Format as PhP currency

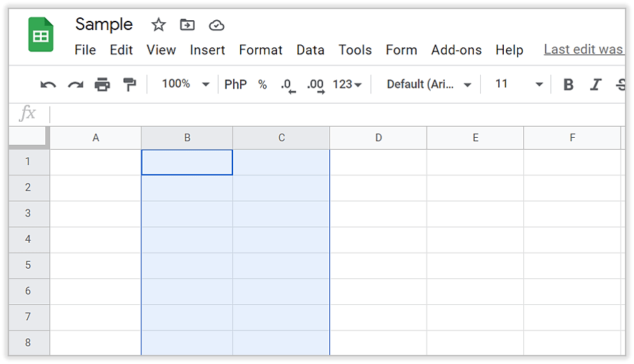coord(235,85)
